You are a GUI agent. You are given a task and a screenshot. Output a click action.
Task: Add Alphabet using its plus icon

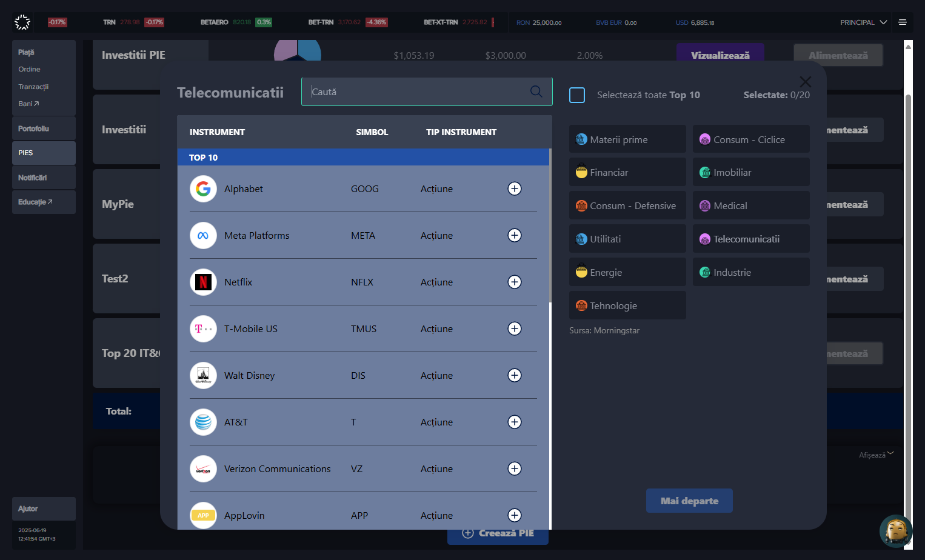coord(515,188)
